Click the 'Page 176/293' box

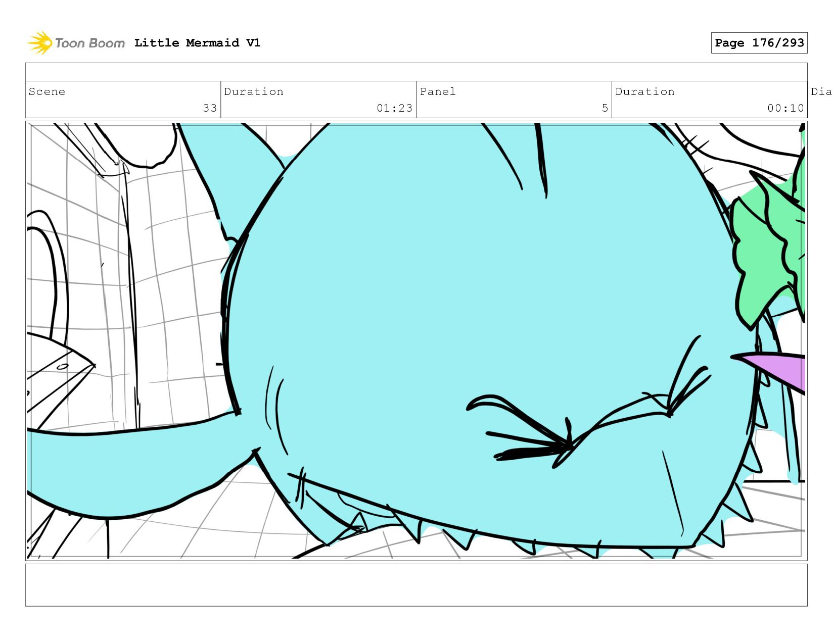759,43
